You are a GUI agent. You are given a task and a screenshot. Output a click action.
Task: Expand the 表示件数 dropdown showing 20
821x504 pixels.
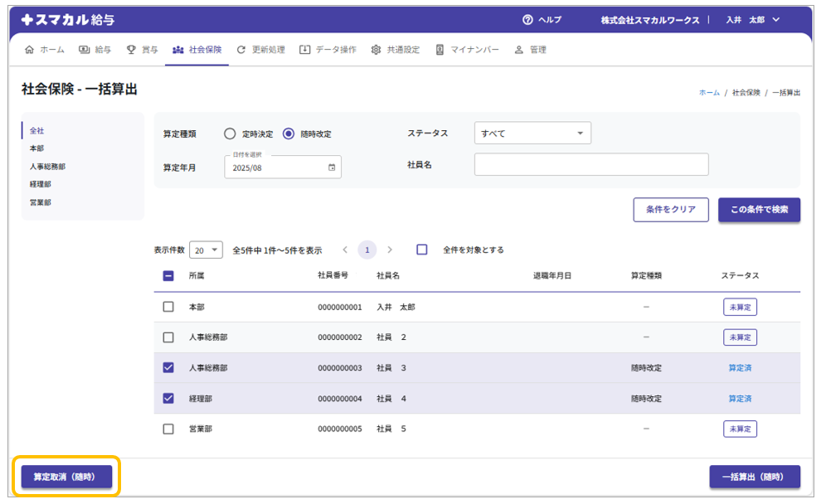click(206, 250)
